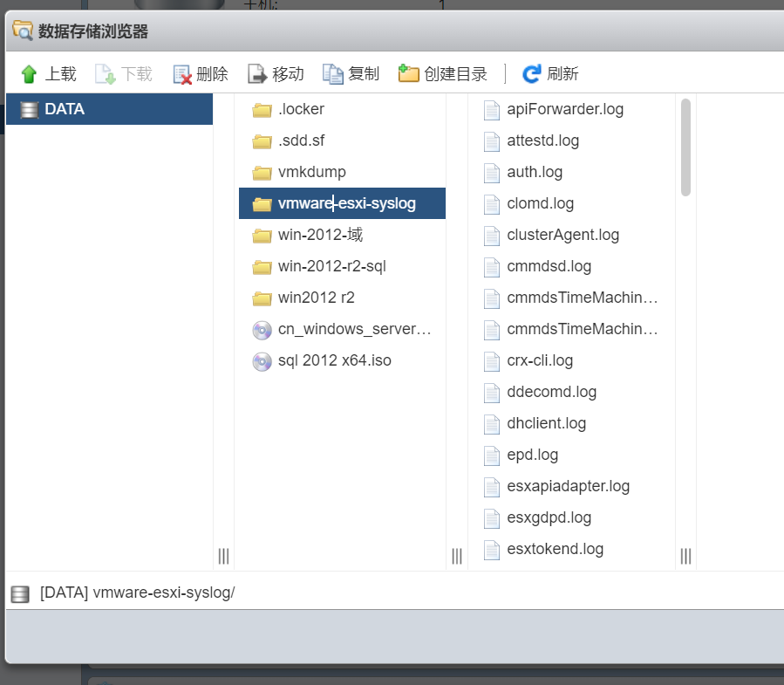
Task: Select crx-cli.log file
Action: (572, 360)
